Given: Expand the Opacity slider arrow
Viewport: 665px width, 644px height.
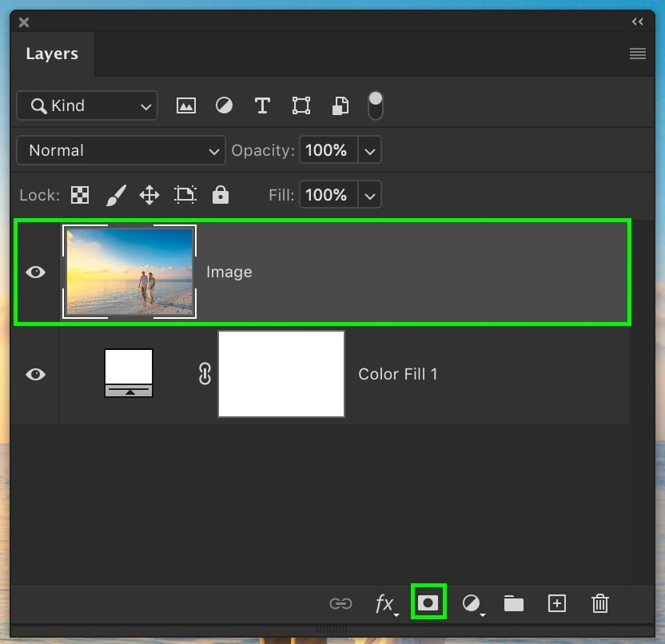Looking at the screenshot, I should [370, 150].
